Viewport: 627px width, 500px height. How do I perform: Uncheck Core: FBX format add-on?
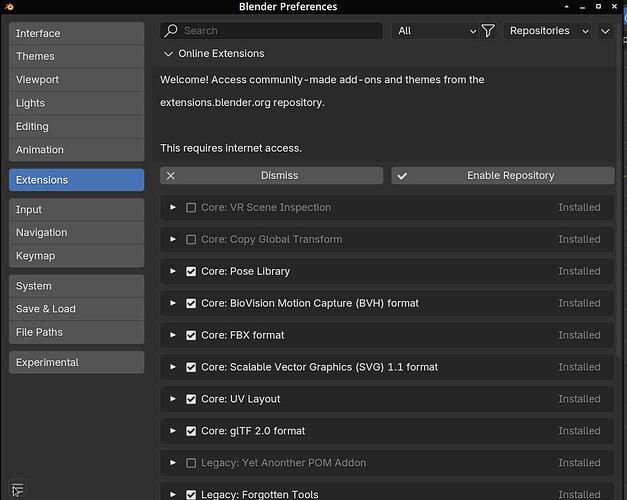click(191, 335)
